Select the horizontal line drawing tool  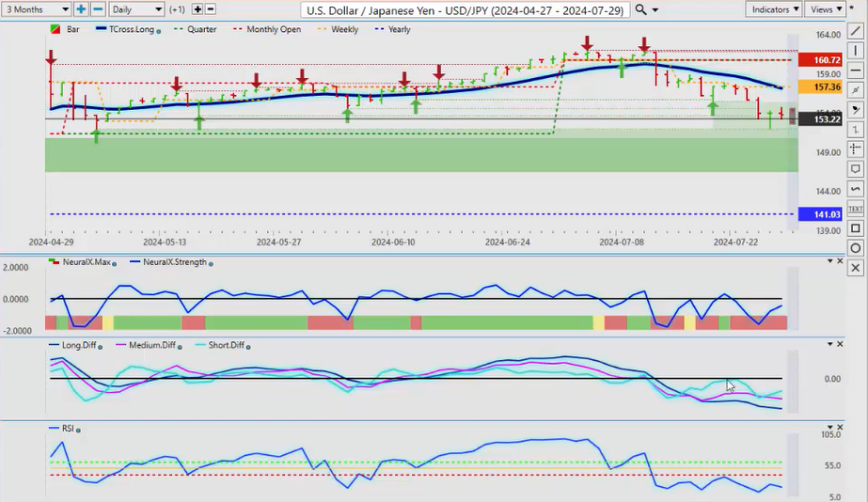(855, 71)
